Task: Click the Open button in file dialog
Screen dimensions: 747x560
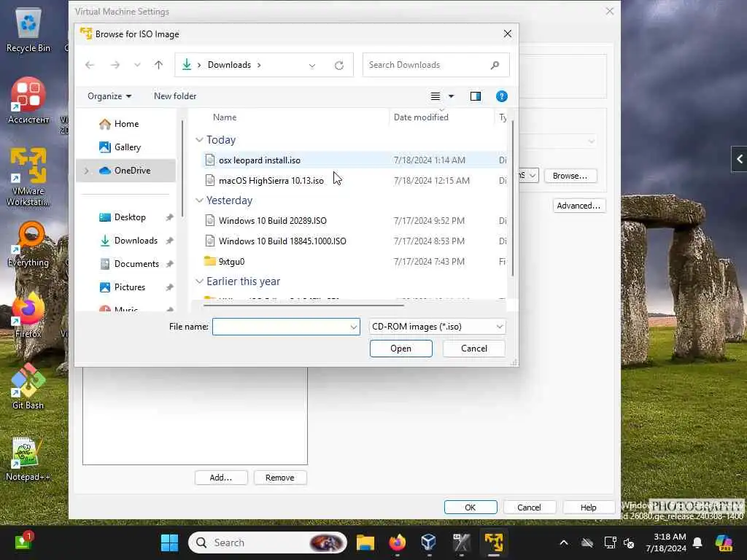Action: (400, 349)
